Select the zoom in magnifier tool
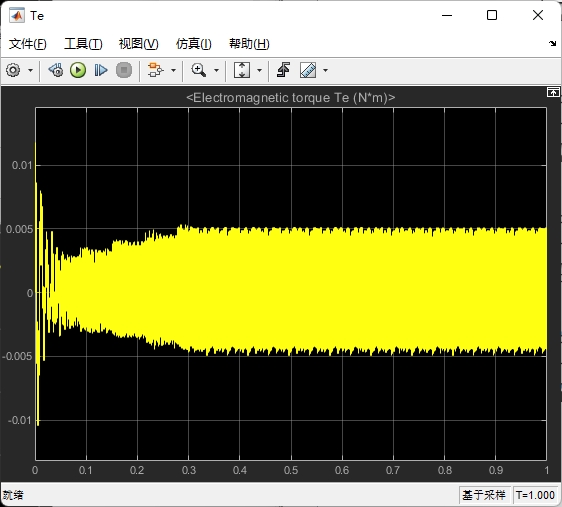Image resolution: width=562 pixels, height=507 pixels. click(199, 70)
